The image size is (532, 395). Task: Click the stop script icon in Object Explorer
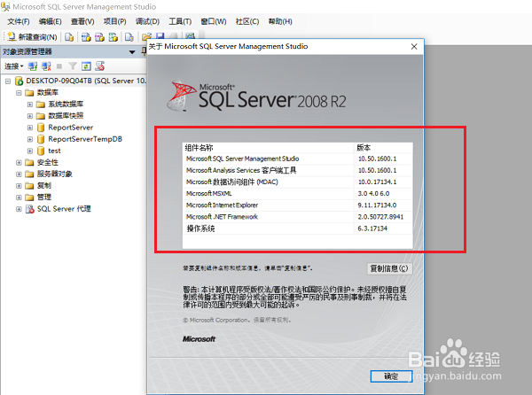(x=99, y=66)
